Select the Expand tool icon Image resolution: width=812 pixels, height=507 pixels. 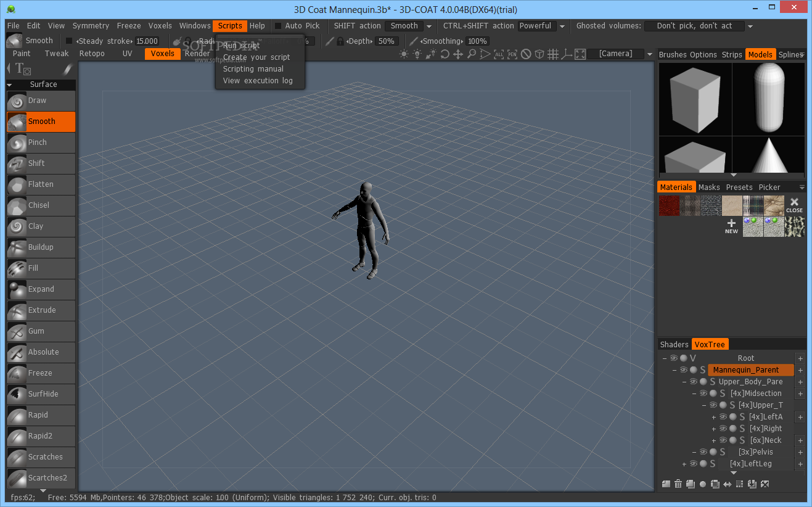coord(17,289)
